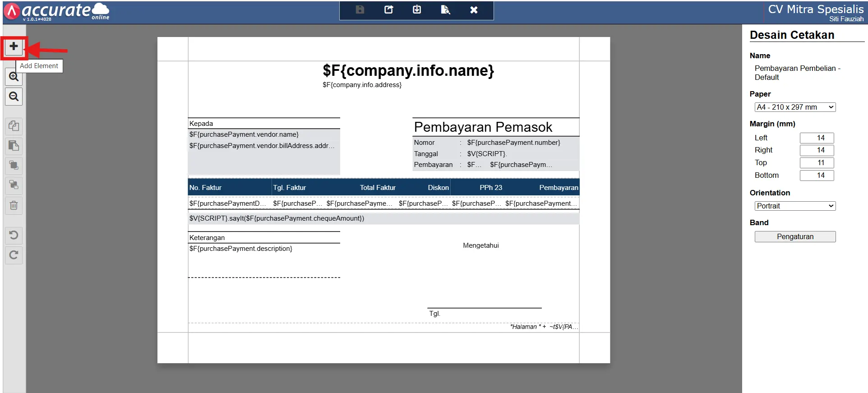Import a design using download icon

click(417, 10)
